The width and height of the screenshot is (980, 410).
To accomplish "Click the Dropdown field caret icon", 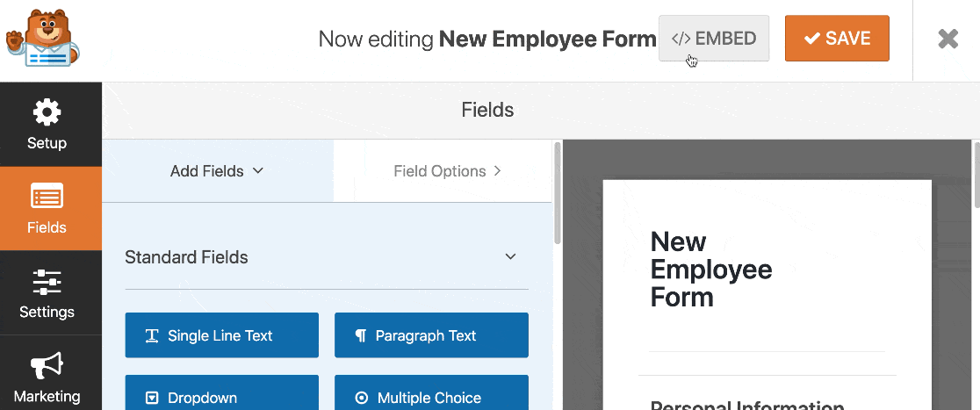I will tap(152, 398).
